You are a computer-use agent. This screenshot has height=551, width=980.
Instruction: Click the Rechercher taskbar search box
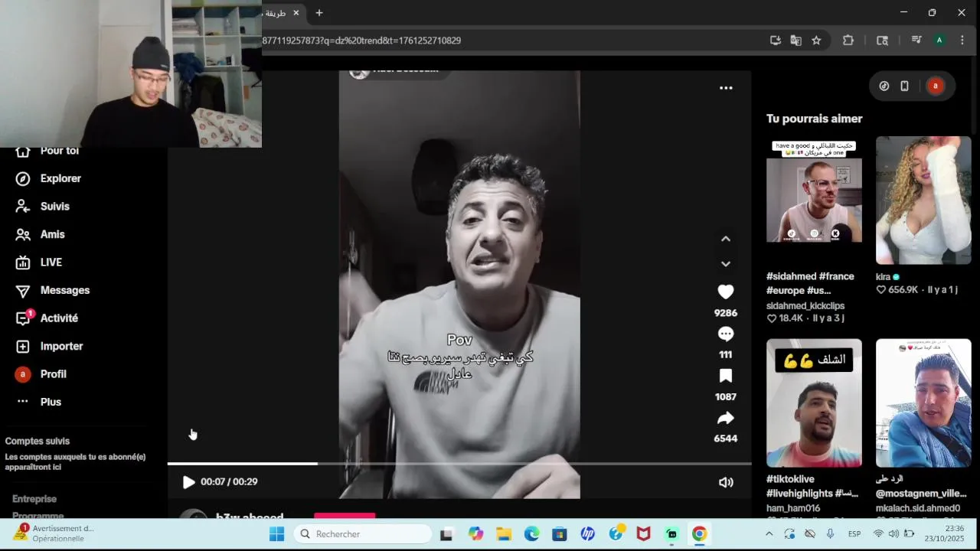coord(362,534)
